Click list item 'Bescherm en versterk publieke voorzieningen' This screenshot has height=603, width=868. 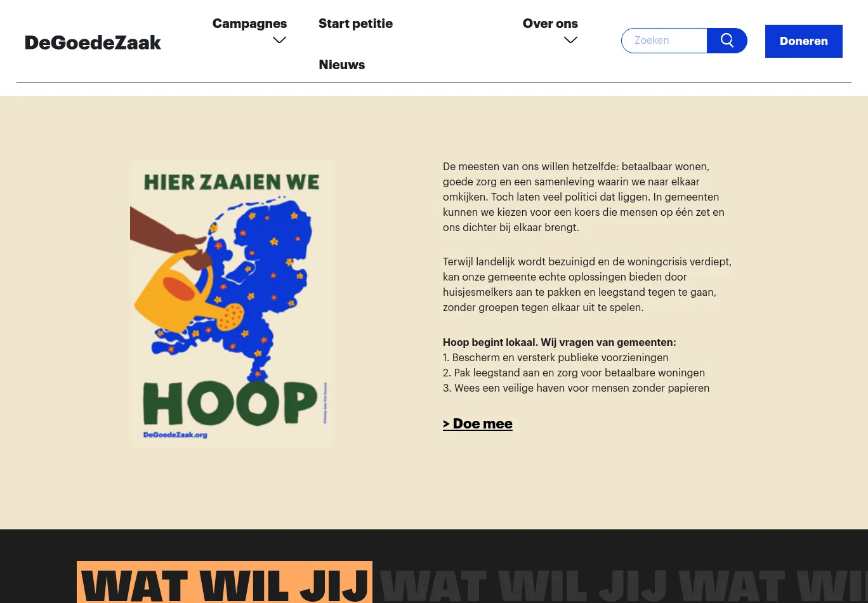pyautogui.click(x=556, y=357)
